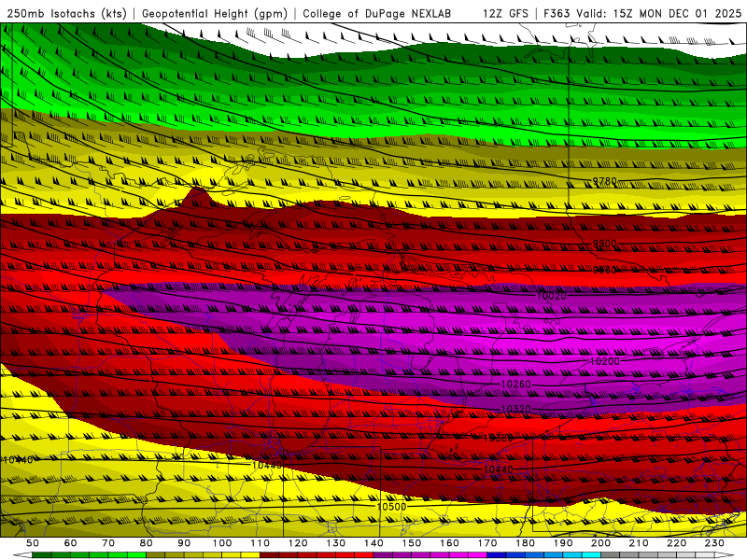The width and height of the screenshot is (747, 560).
Task: Click the 9780 height contour label
Action: click(x=604, y=181)
